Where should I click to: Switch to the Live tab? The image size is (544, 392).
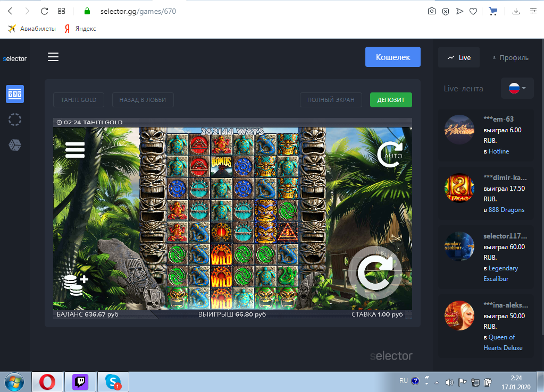pos(459,57)
